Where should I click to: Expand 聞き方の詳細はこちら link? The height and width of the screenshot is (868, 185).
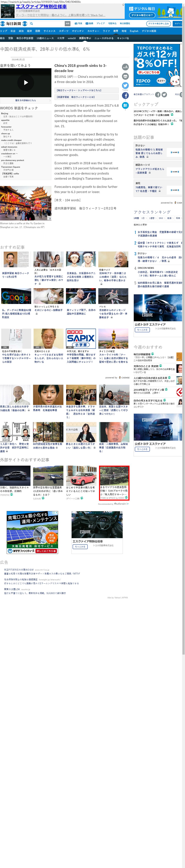pyautogui.click(x=26, y=100)
